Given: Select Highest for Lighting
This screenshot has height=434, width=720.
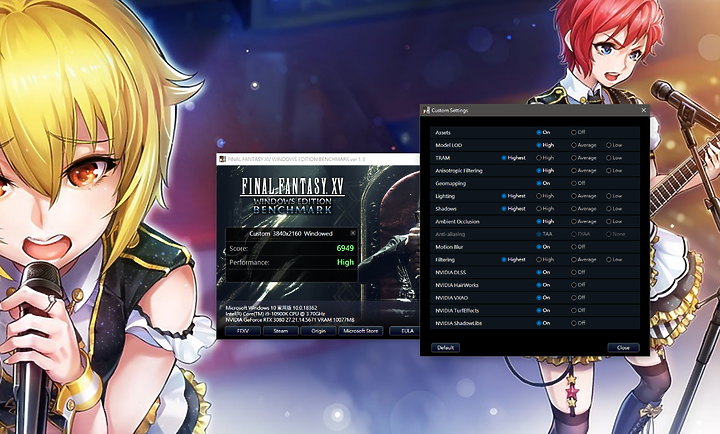Looking at the screenshot, I should point(513,196).
